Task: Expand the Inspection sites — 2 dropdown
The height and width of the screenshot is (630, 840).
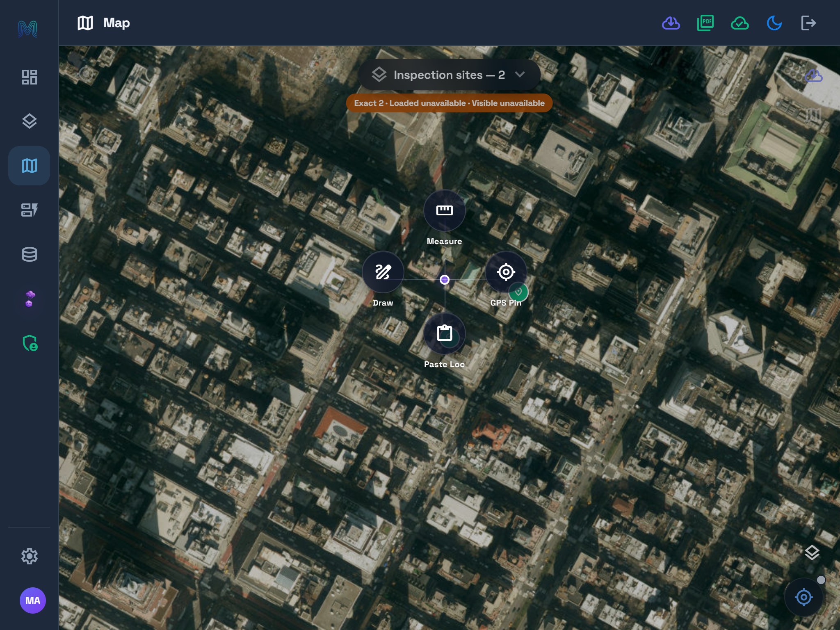Action: (x=449, y=75)
